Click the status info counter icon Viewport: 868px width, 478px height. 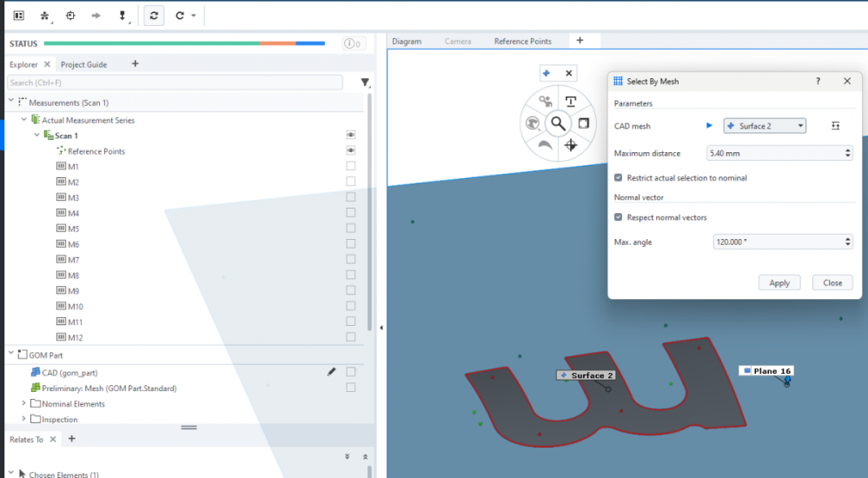tap(353, 43)
